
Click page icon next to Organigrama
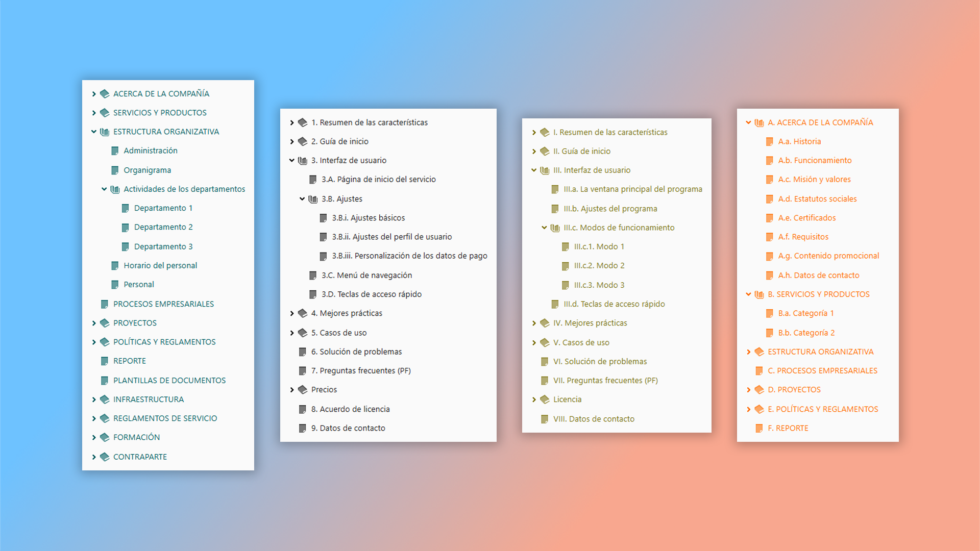click(x=115, y=170)
